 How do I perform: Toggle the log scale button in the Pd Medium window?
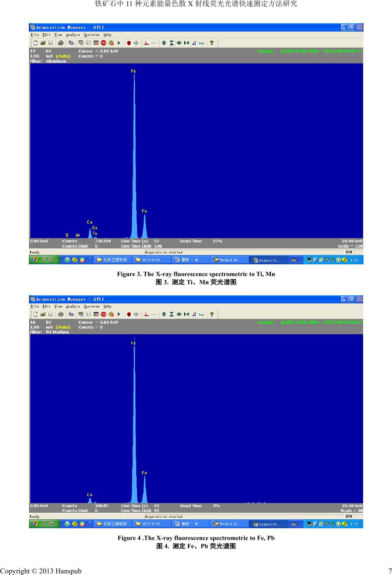201,314
